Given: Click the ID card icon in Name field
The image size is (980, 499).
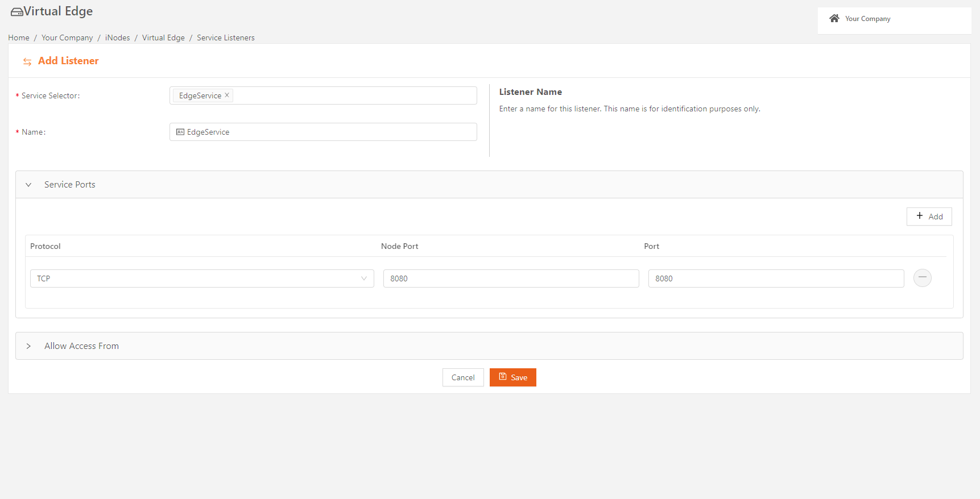Looking at the screenshot, I should pos(180,132).
